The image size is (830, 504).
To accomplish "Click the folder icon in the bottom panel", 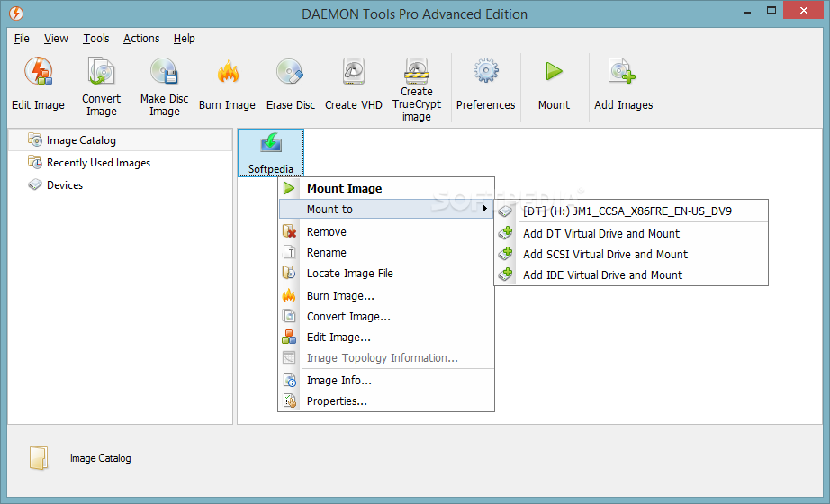I will pyautogui.click(x=39, y=458).
